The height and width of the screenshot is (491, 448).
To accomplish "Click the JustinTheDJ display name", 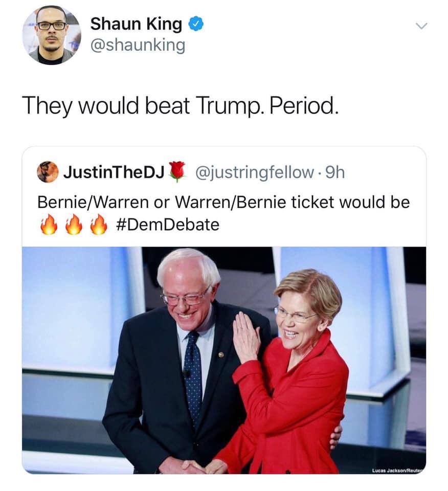I will (114, 172).
